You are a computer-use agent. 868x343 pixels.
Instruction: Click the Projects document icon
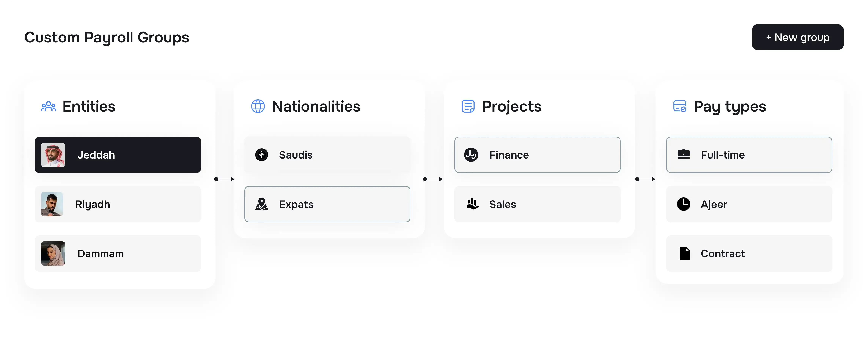(x=468, y=106)
